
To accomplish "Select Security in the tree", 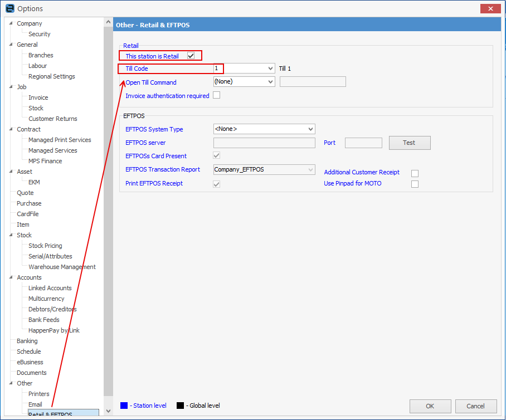I will click(x=40, y=34).
